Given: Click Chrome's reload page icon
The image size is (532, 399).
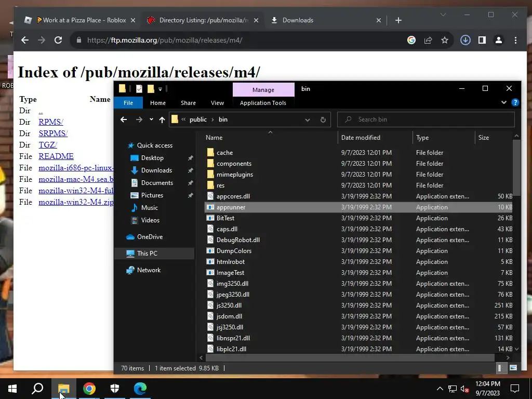Looking at the screenshot, I should (x=58, y=40).
